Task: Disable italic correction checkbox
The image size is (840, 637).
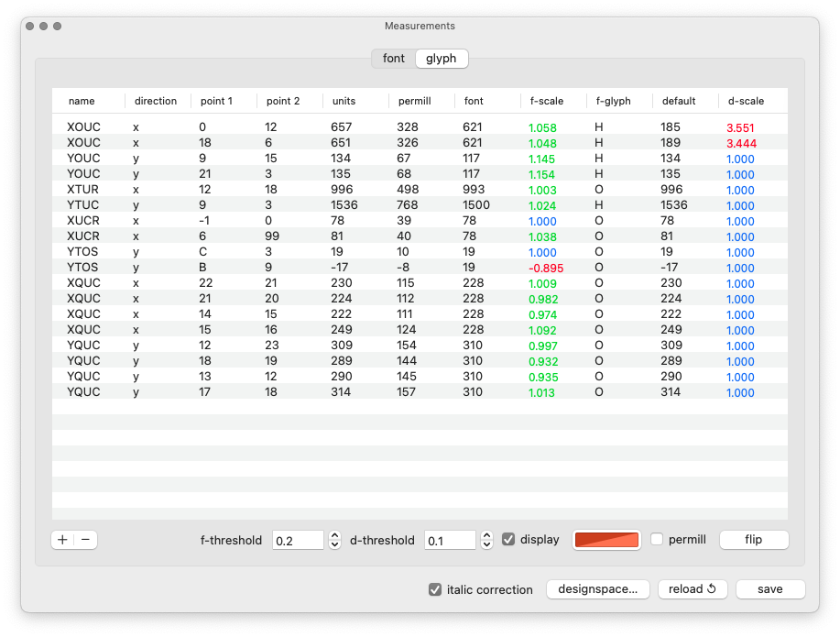Action: point(435,589)
